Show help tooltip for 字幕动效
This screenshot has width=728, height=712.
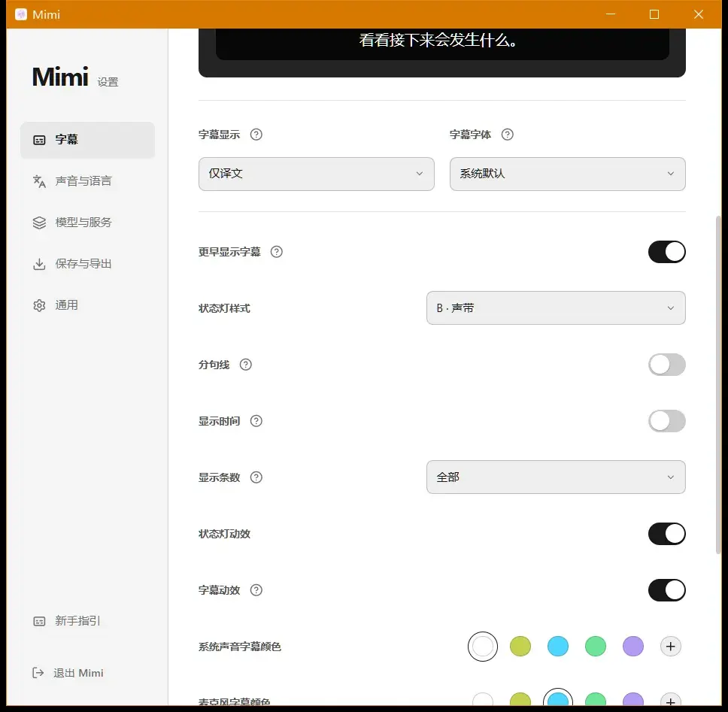(256, 590)
